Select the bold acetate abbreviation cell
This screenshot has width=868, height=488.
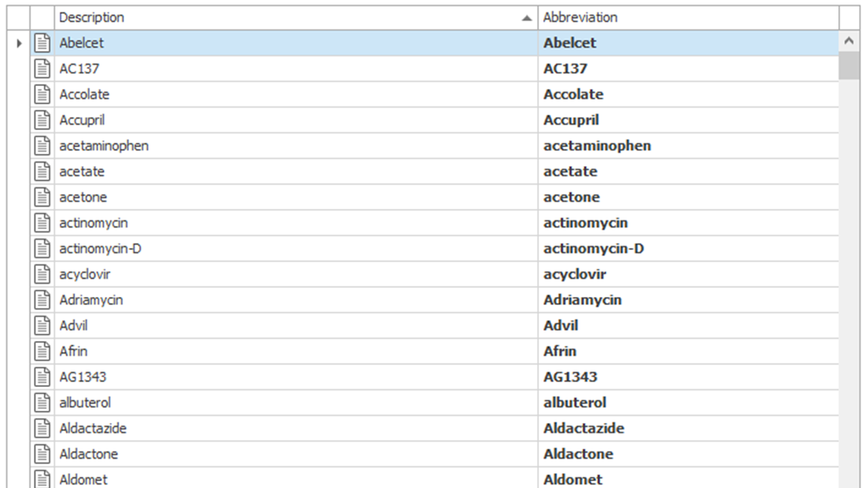[688, 171]
